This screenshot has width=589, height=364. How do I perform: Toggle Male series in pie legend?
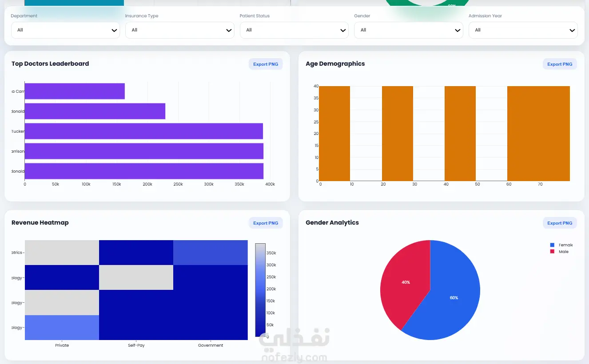tap(559, 252)
